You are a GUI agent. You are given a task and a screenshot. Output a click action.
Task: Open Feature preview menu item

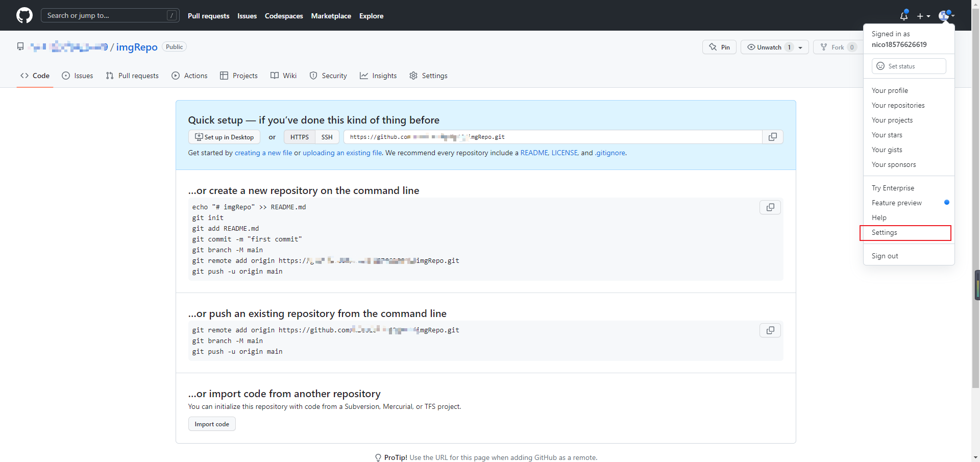pos(909,203)
